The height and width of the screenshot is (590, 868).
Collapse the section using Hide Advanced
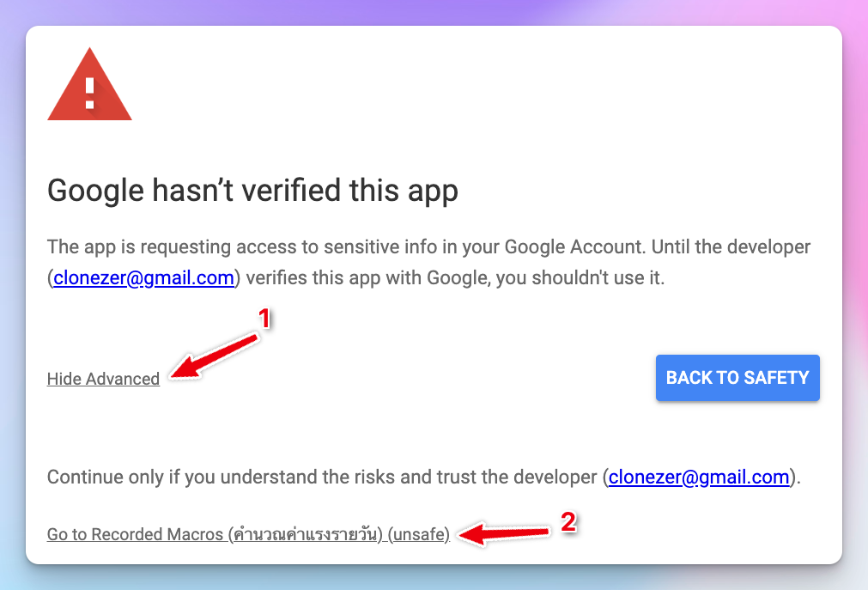(x=103, y=379)
